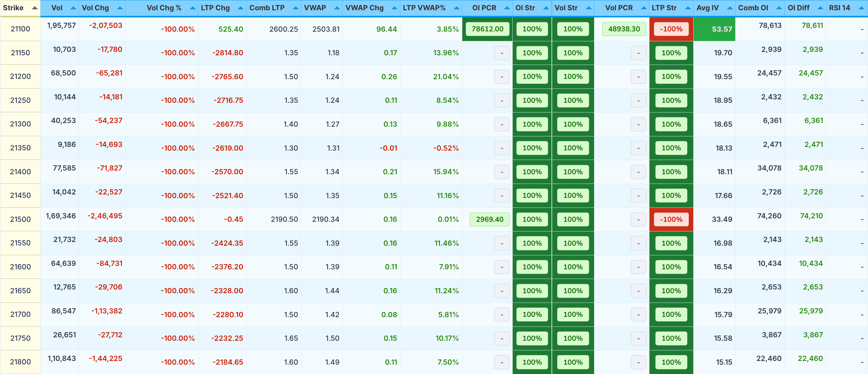Click Comb OI value 74,260
Image resolution: width=868 pixels, height=374 pixels.
[769, 216]
